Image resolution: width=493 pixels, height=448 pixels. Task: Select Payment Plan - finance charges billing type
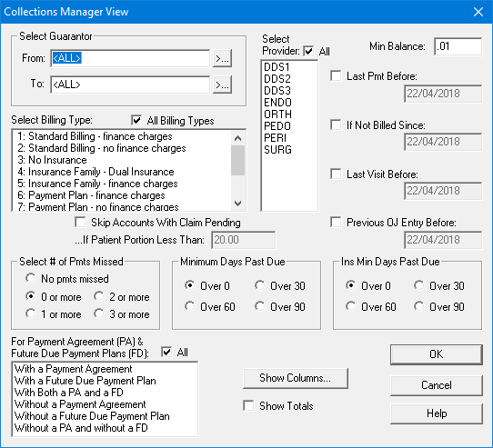click(x=91, y=195)
